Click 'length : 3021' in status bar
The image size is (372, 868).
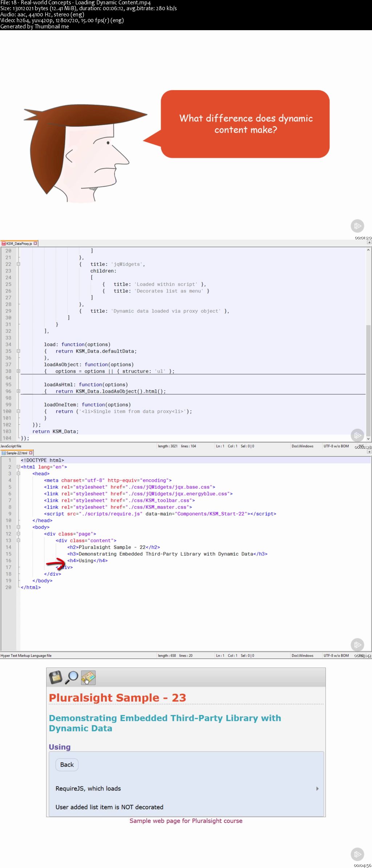pyautogui.click(x=168, y=446)
